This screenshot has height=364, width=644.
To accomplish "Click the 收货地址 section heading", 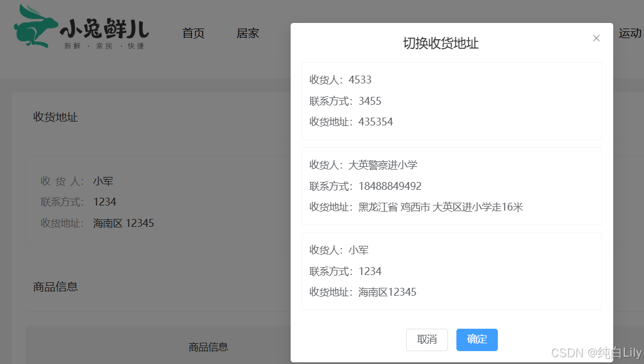I will [55, 117].
